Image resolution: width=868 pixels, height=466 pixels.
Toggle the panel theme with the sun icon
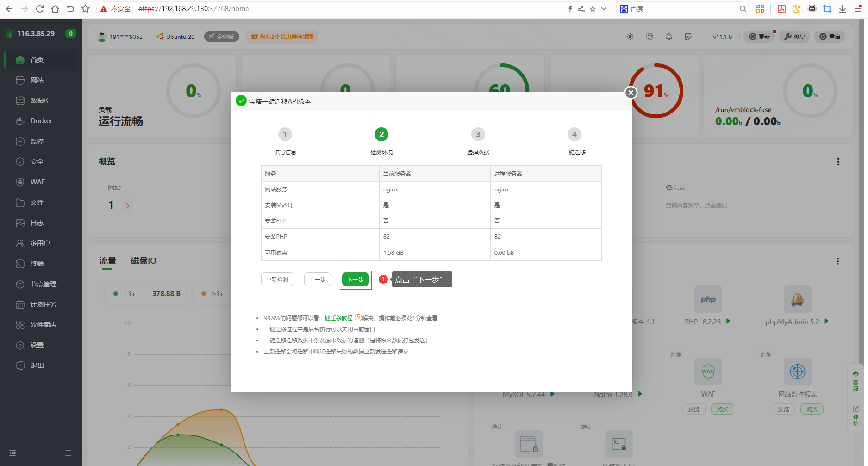coord(630,37)
